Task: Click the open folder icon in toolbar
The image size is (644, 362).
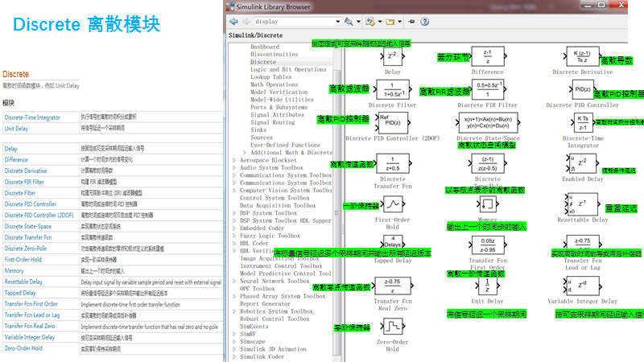Action: tap(390, 22)
